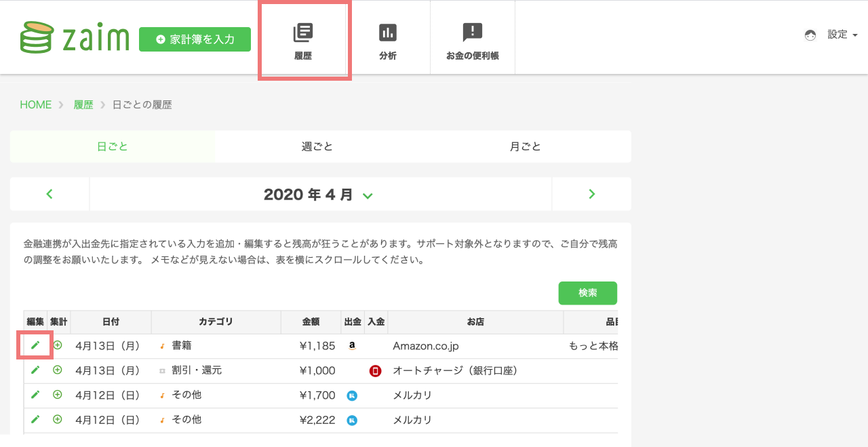Viewport: 868px width, 447px height.
Task: Click pencil icon for ¥2,222 メルカリ entry
Action: pos(35,419)
